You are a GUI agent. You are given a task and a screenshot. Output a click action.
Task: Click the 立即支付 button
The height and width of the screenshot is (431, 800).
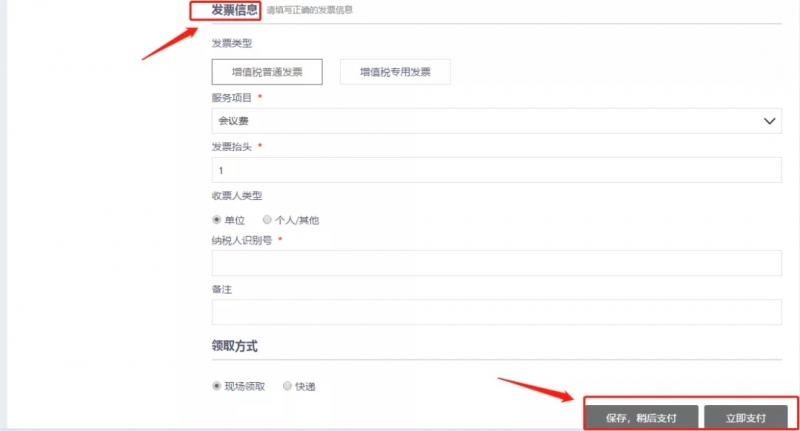click(x=745, y=417)
